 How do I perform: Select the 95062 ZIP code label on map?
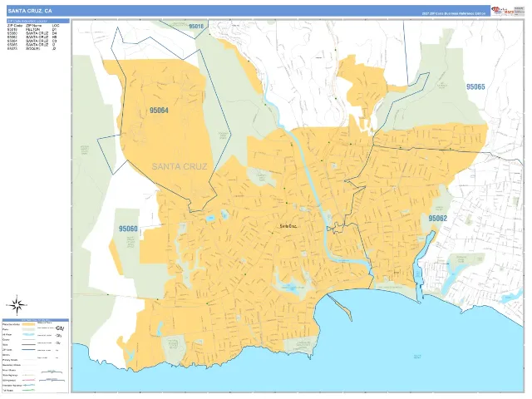pyautogui.click(x=438, y=218)
